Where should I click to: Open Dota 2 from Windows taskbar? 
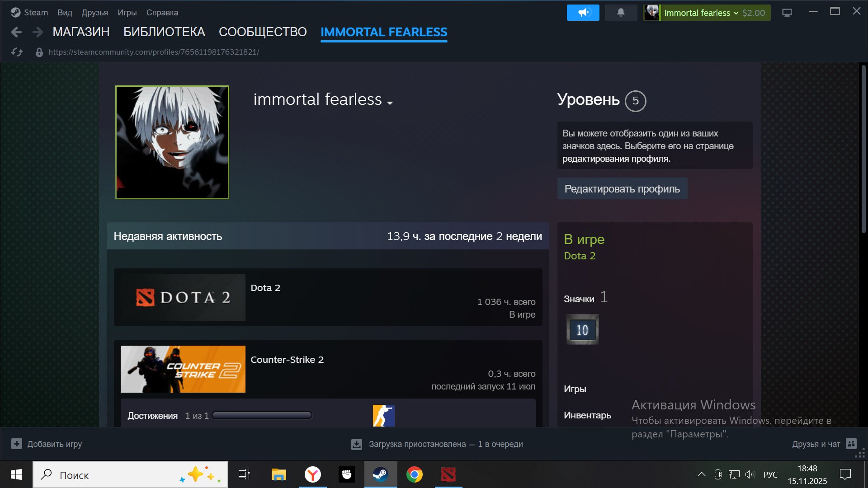[x=448, y=474]
